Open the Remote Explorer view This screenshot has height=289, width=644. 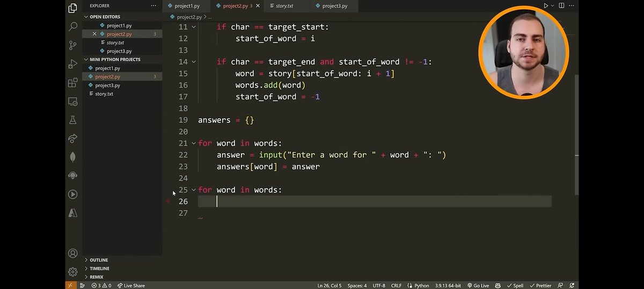(73, 101)
